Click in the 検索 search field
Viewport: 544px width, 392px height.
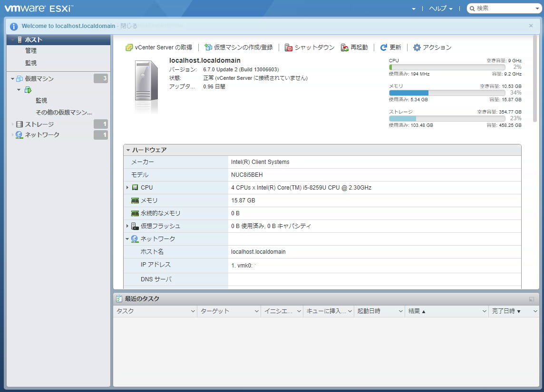(505, 9)
